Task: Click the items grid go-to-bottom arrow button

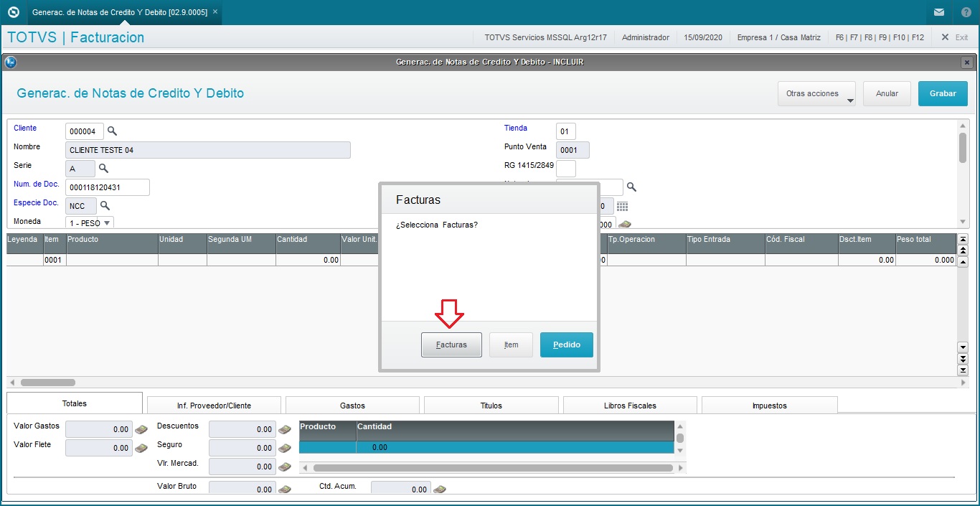Action: coord(963,370)
